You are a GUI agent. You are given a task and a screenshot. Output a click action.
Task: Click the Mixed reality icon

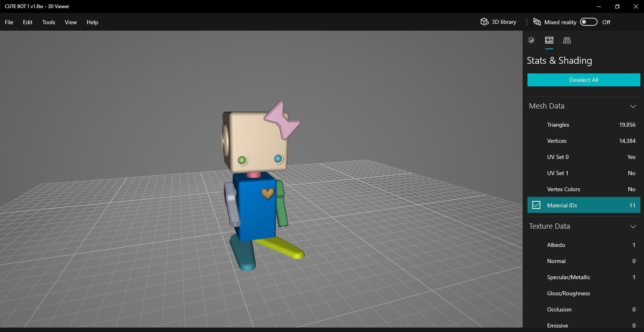coord(537,22)
